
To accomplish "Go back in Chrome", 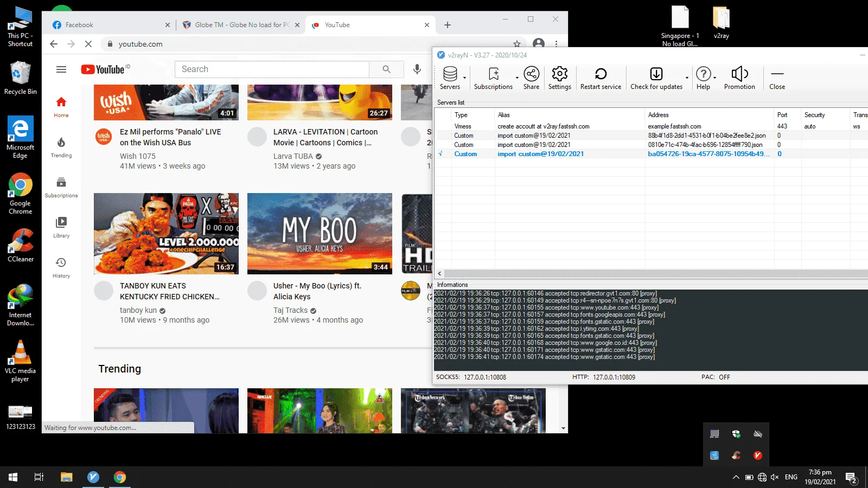I will 54,44.
